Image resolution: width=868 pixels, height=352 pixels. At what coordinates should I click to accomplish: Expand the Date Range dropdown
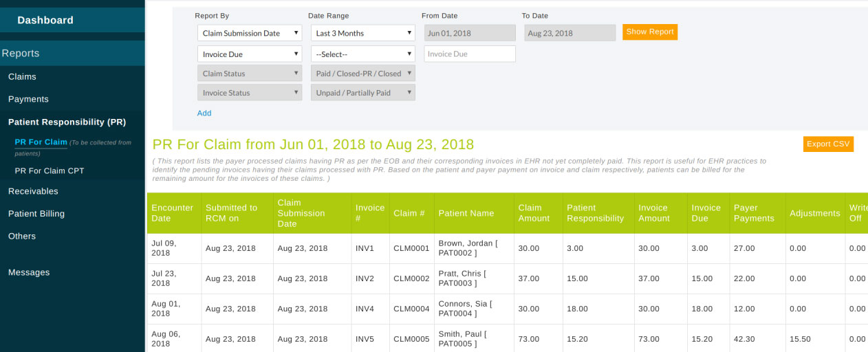tap(362, 33)
